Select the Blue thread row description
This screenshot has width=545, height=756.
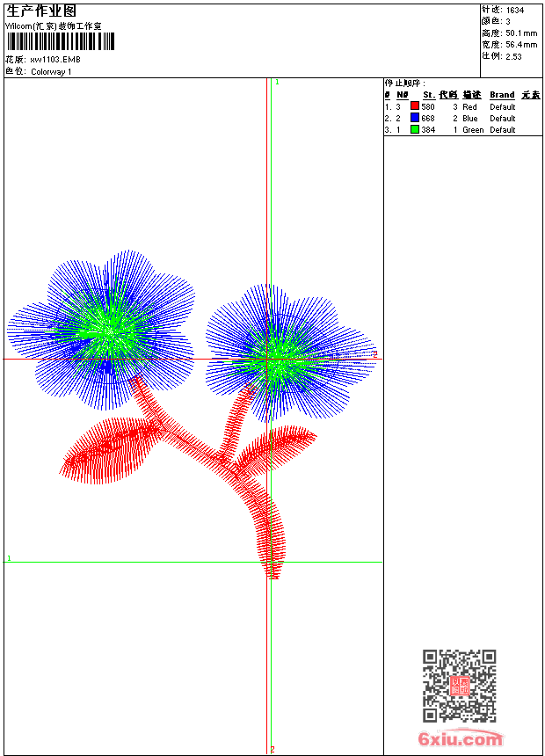(x=469, y=118)
